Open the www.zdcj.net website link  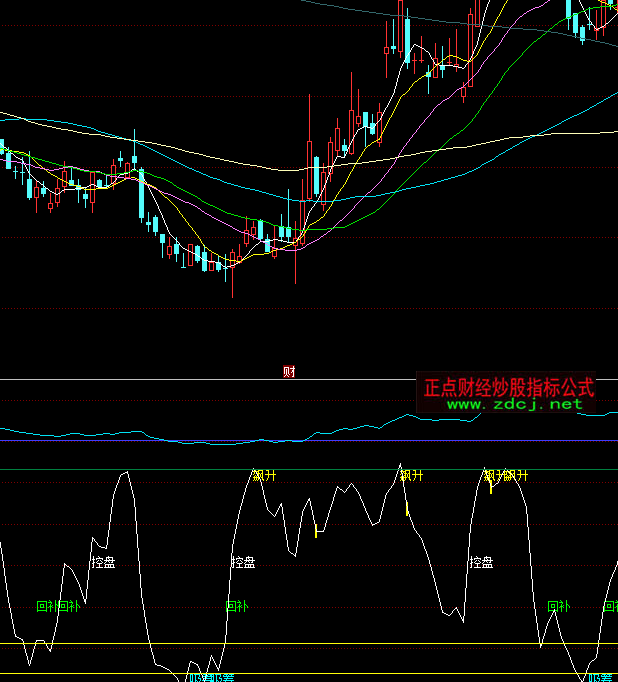click(514, 404)
